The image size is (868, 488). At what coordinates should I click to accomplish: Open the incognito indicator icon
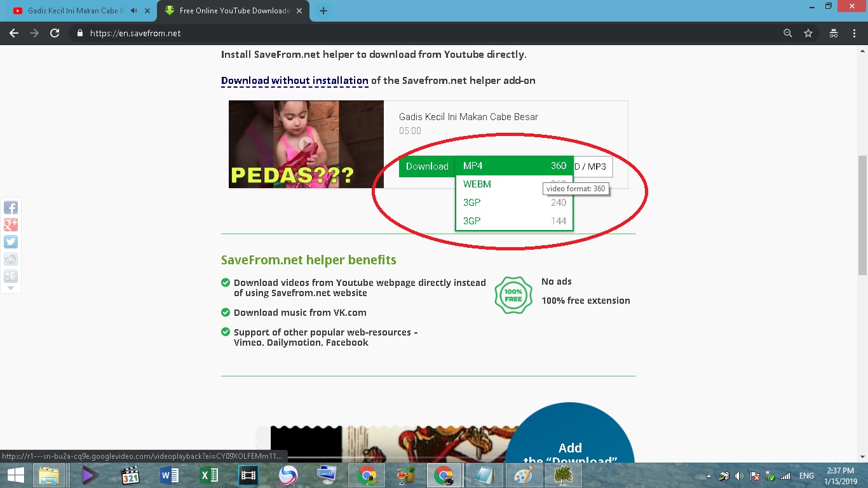point(834,33)
